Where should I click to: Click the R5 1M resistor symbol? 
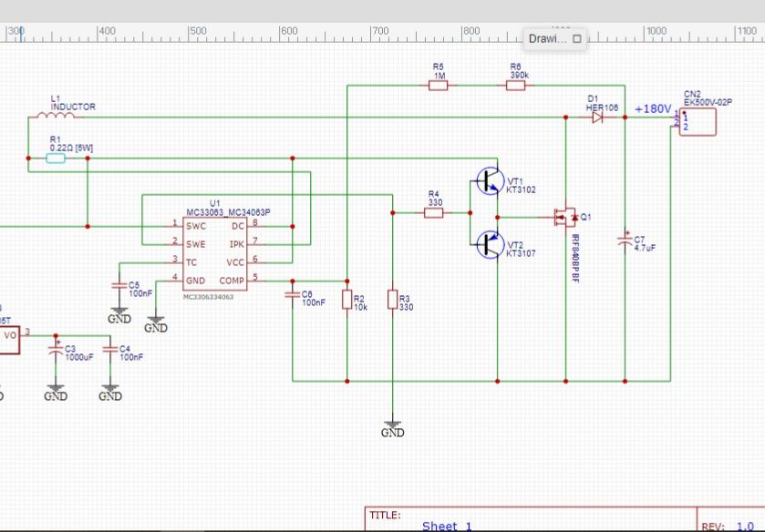(439, 86)
